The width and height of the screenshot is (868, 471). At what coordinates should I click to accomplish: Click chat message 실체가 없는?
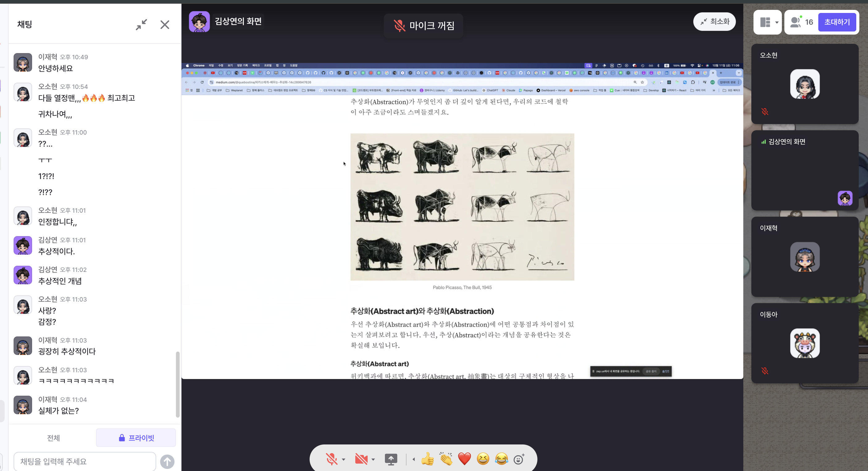coord(59,411)
